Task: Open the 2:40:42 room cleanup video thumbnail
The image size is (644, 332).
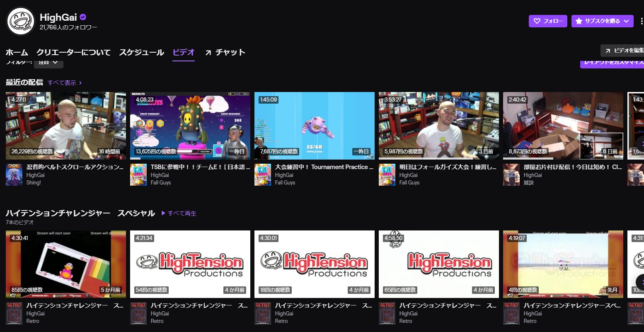Action: [563, 126]
